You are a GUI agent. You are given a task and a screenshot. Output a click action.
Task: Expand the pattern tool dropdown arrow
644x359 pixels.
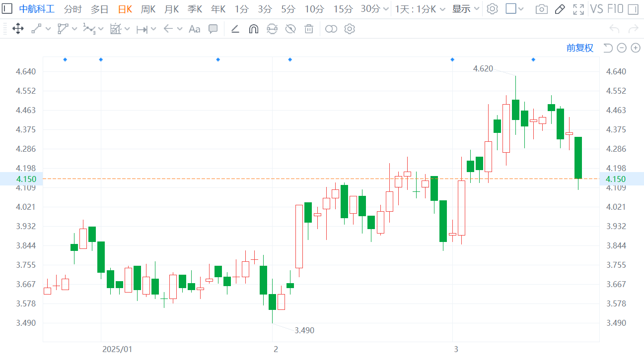127,29
